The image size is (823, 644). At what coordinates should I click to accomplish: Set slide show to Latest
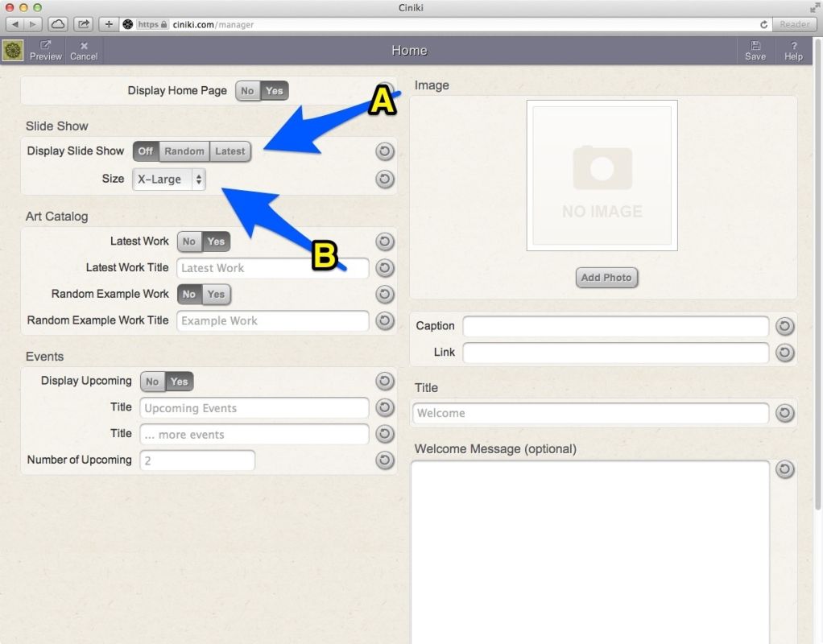[x=230, y=151]
